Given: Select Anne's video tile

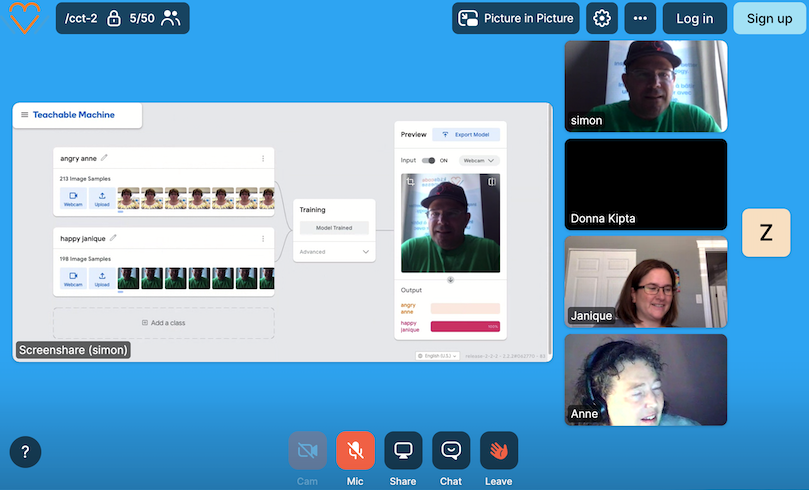Looking at the screenshot, I should click(646, 380).
